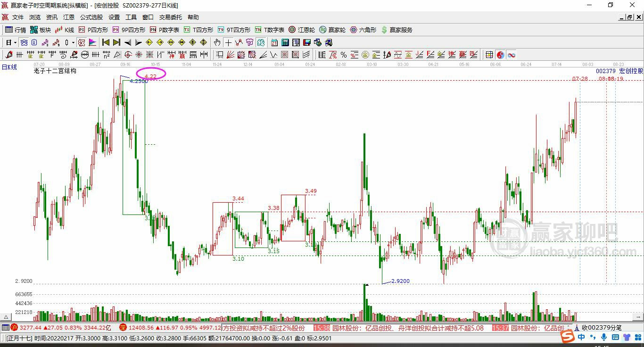Open the T数字表 tool

(270, 30)
